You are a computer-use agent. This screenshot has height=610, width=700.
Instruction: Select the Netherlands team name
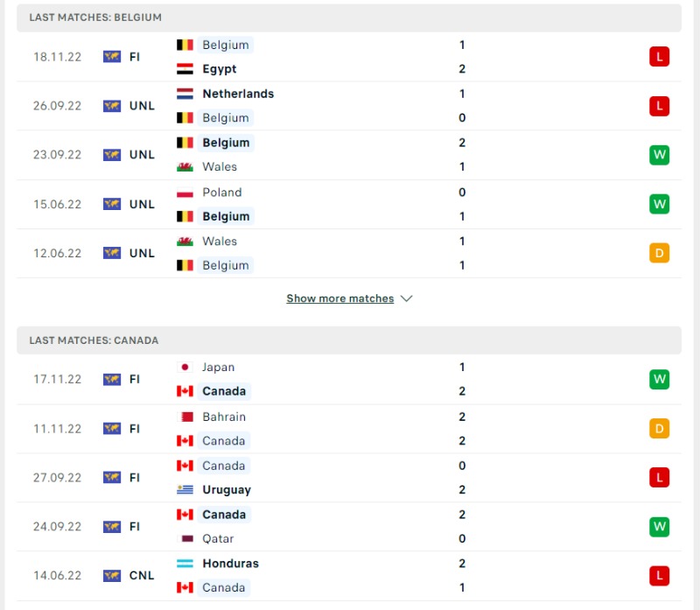tap(238, 94)
